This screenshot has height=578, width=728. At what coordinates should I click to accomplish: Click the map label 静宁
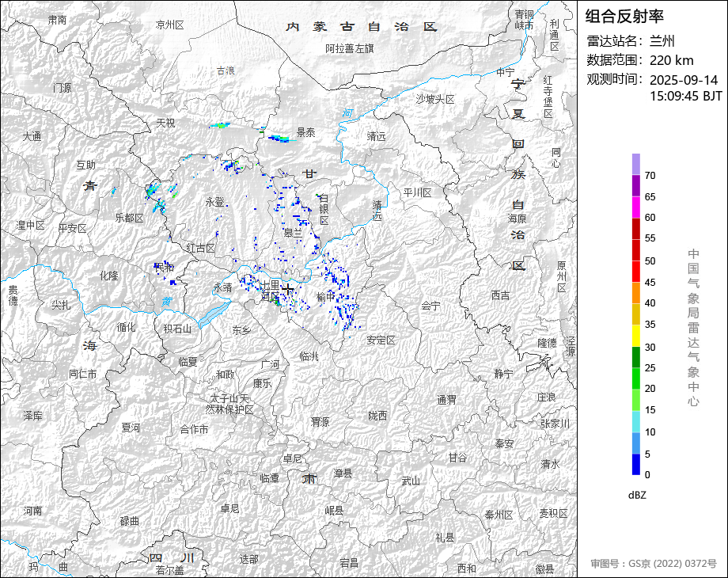(504, 374)
